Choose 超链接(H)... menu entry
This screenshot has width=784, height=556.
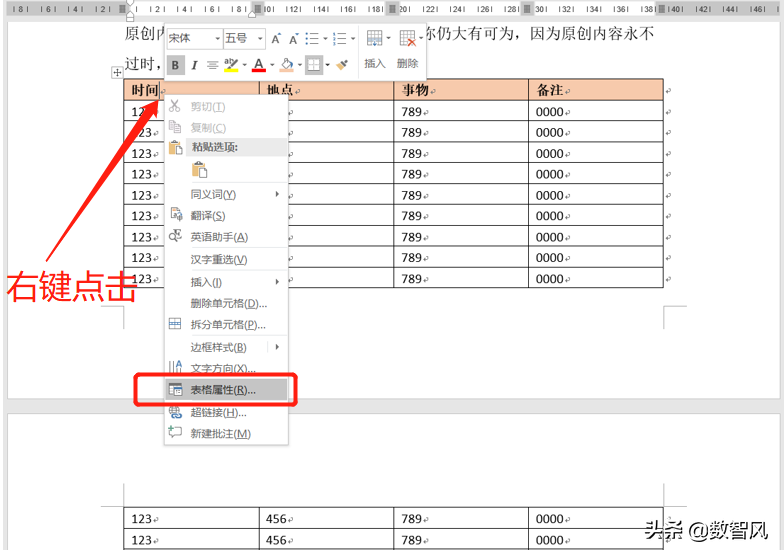tap(226, 412)
